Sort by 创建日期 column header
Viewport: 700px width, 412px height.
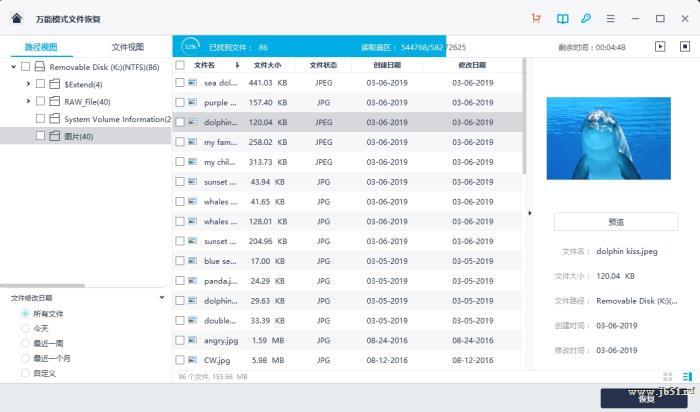pyautogui.click(x=387, y=65)
